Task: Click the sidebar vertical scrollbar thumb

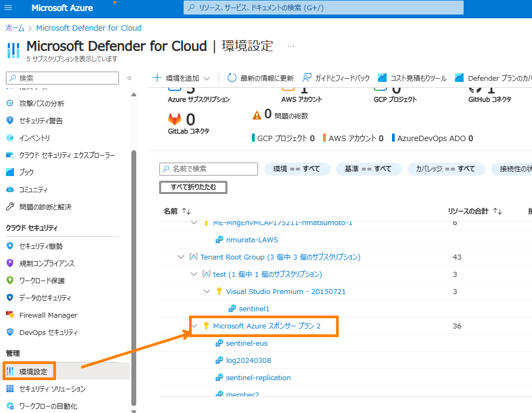Action: click(x=134, y=278)
